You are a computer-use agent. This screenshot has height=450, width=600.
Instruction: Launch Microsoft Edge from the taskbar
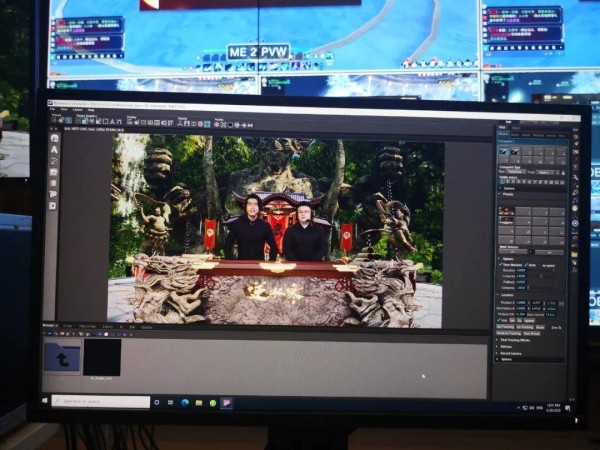pos(185,402)
